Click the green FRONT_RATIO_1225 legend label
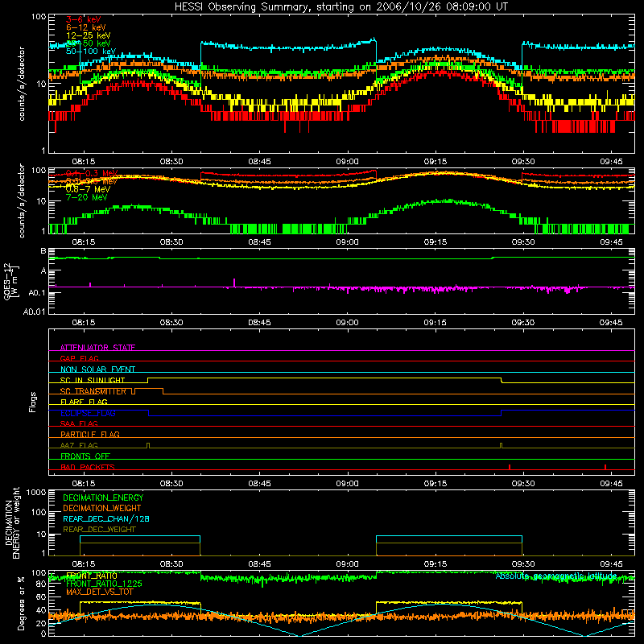Image resolution: width=644 pixels, height=644 pixels. click(x=104, y=584)
